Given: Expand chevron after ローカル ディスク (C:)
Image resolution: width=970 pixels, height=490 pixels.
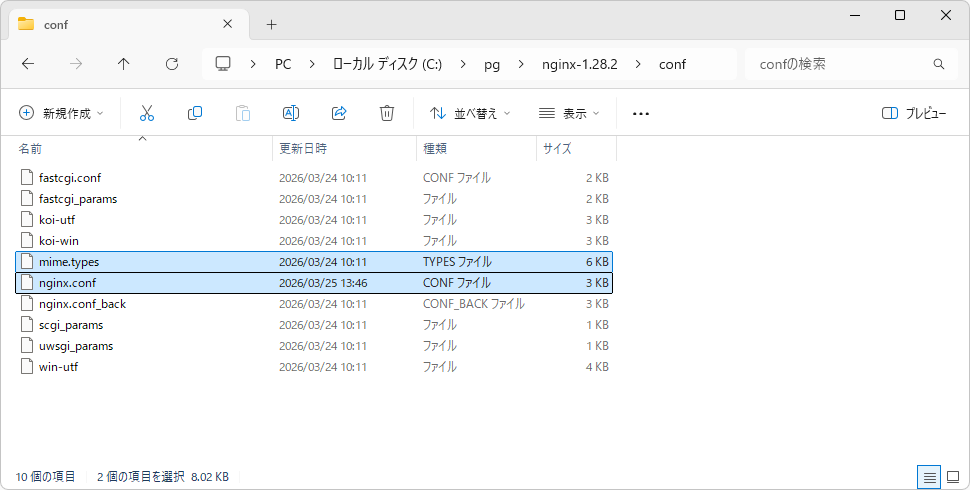Looking at the screenshot, I should [463, 64].
